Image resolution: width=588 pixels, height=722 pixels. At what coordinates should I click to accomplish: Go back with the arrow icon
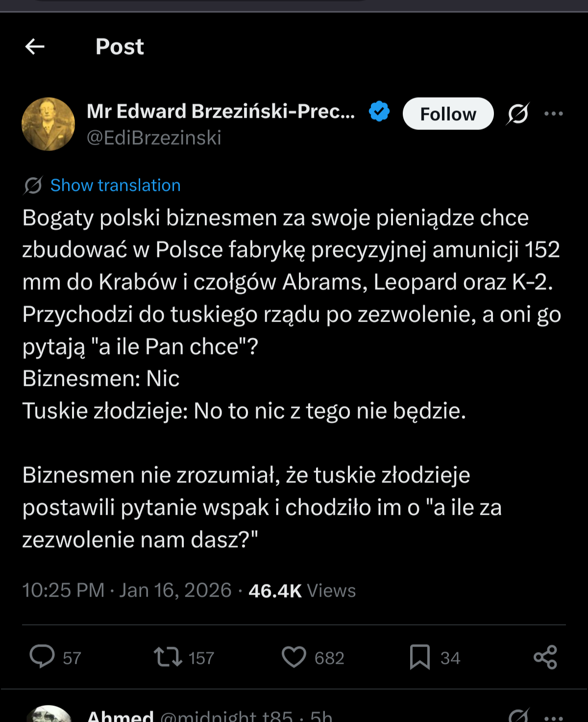35,47
